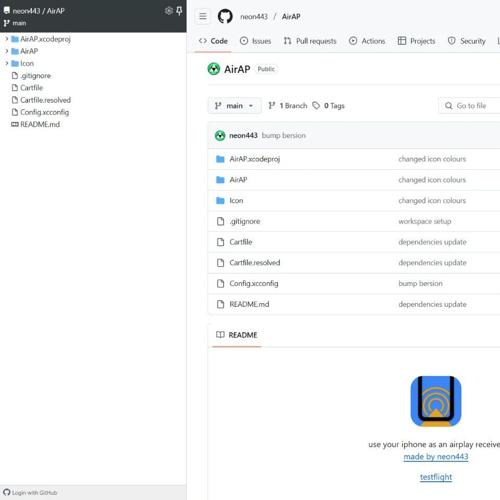
Task: Follow the testflight link in README
Action: 436,477
